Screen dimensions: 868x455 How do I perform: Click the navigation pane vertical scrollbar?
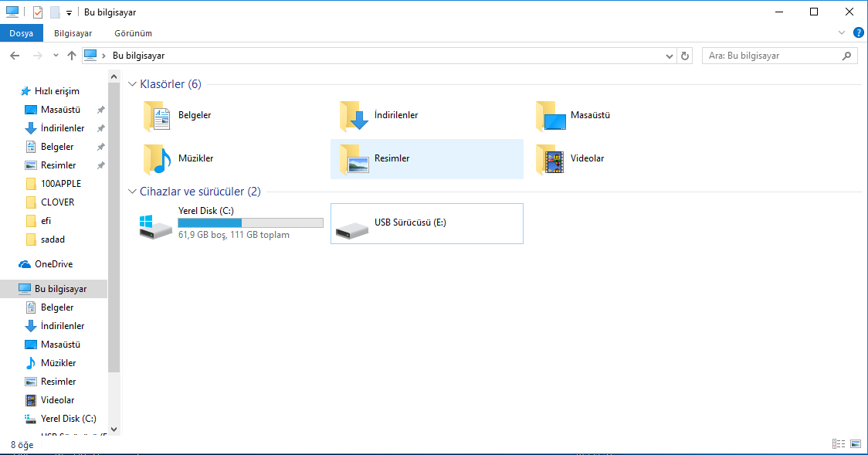114,232
